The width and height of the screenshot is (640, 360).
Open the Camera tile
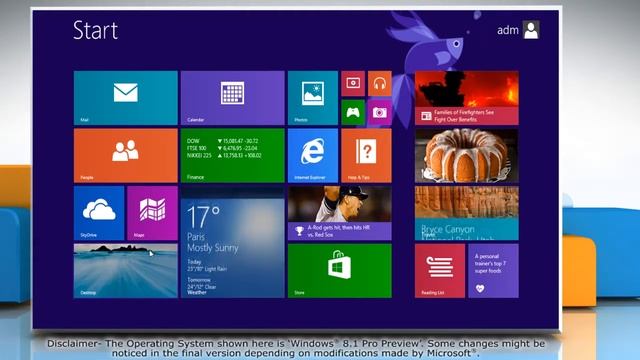point(380,112)
